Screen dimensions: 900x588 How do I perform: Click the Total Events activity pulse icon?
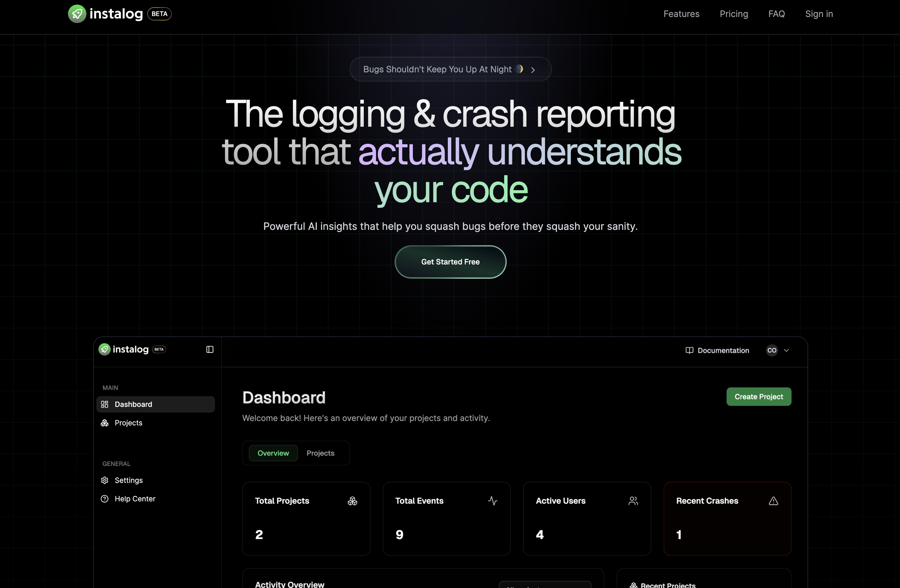pyautogui.click(x=492, y=501)
